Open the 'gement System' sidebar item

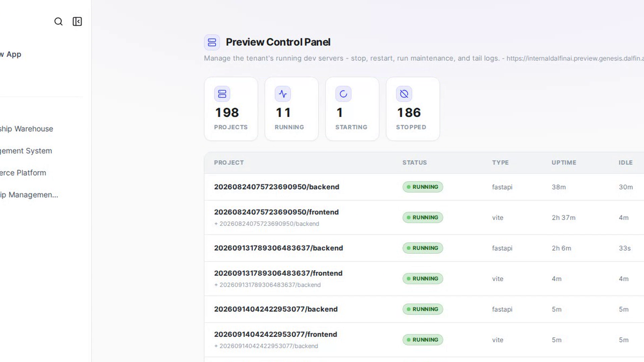point(26,151)
